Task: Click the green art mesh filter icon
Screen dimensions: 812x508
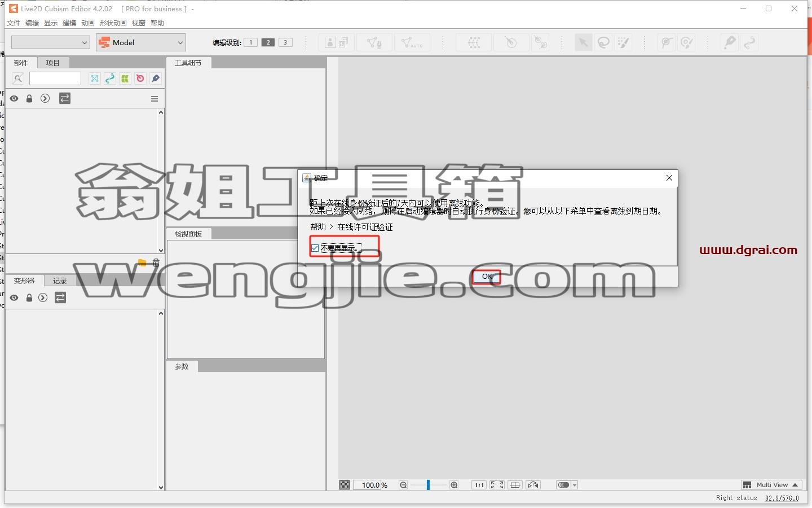Action: click(x=125, y=78)
